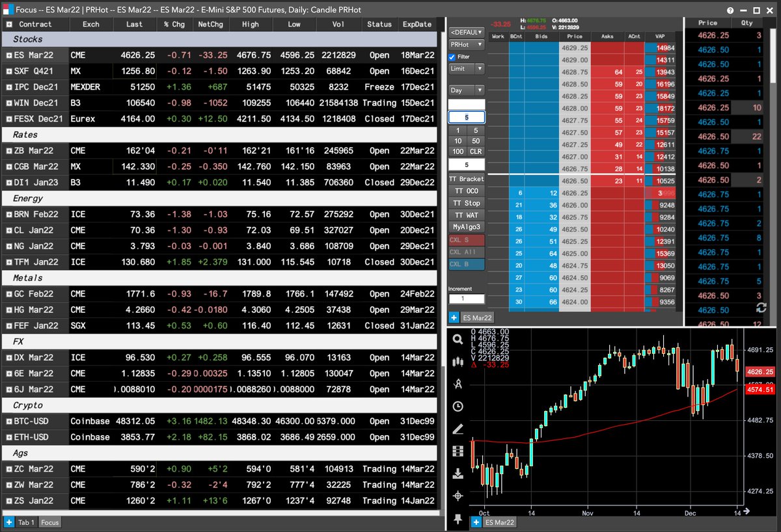Click the plus icon on BTC-USD row
The image size is (781, 532).
pos(8,421)
